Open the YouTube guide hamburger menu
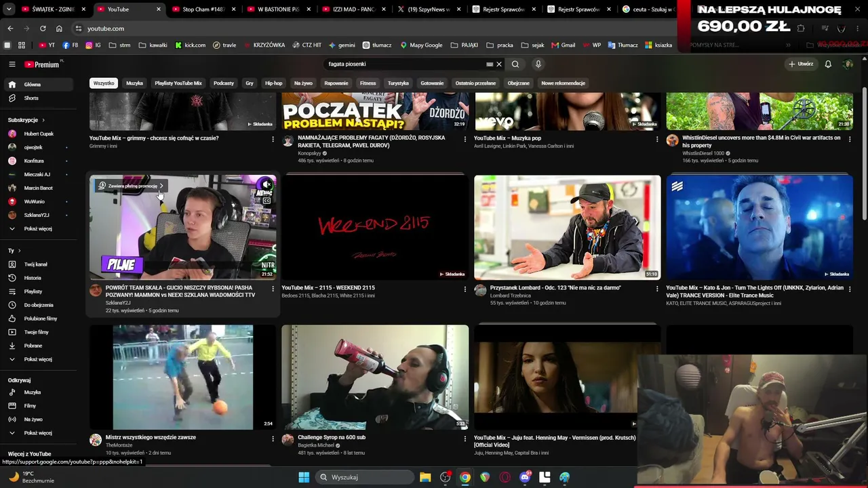Image resolution: width=868 pixels, height=488 pixels. [x=12, y=64]
